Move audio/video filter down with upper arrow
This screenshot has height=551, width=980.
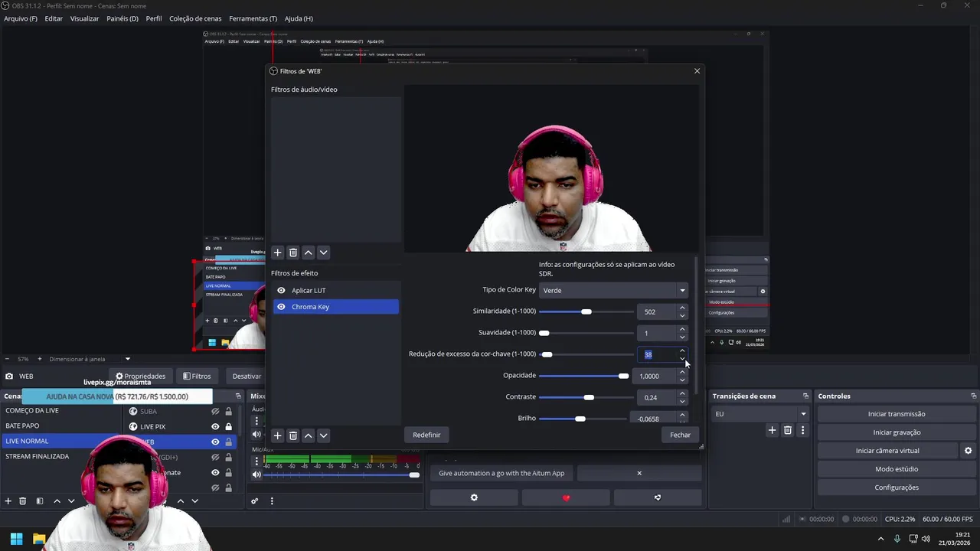[323, 253]
